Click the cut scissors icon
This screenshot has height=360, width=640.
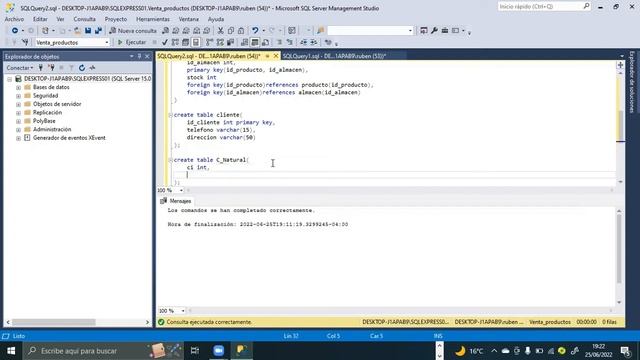click(220, 31)
